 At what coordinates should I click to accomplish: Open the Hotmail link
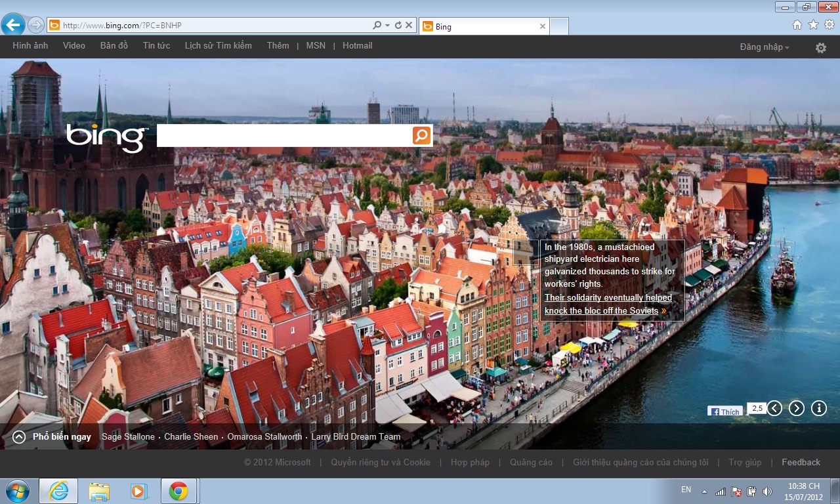tap(358, 46)
